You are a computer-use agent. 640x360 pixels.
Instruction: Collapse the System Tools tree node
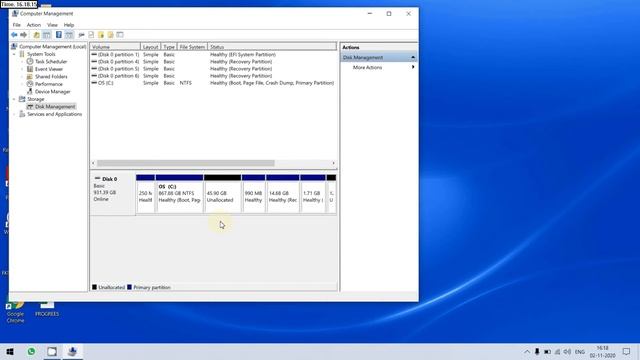click(x=14, y=54)
